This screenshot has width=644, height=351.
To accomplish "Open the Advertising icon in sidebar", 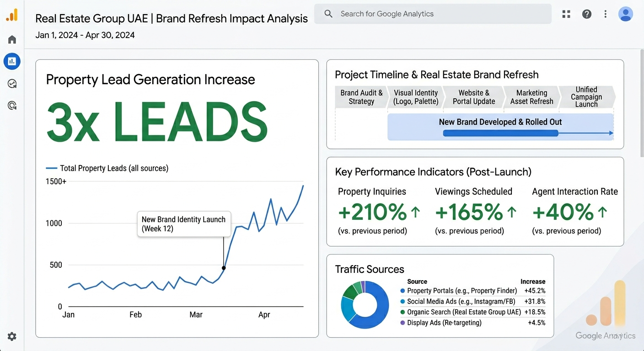I will (12, 106).
